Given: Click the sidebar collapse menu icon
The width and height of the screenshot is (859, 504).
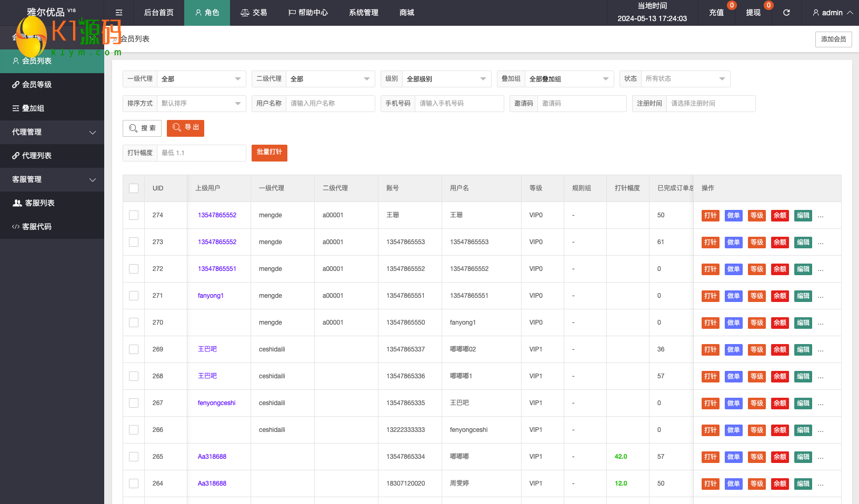Looking at the screenshot, I should click(119, 13).
